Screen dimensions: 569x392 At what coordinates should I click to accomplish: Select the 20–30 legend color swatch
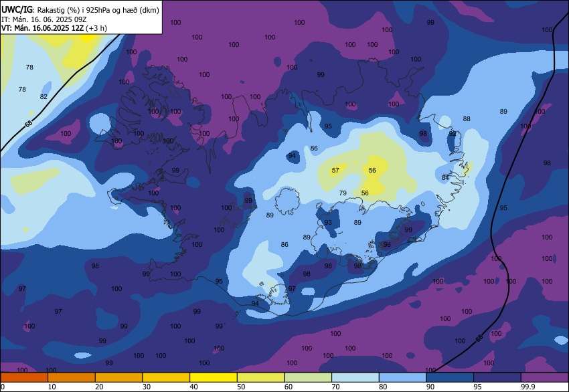click(118, 377)
